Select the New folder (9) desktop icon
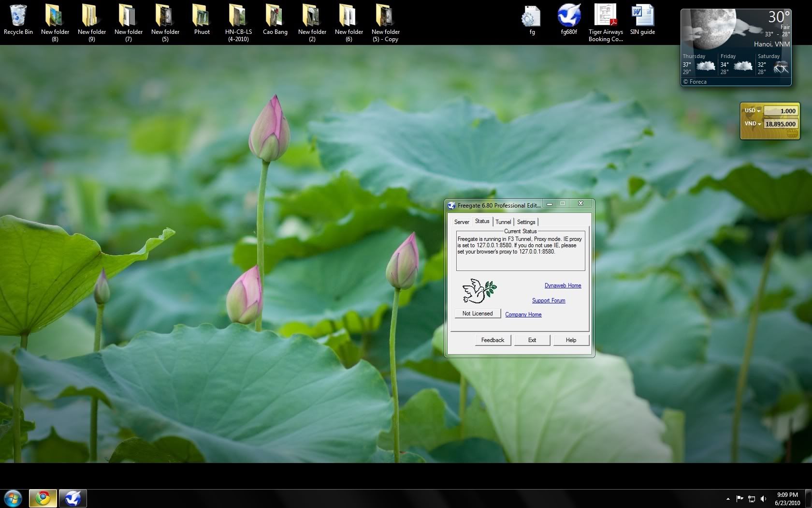The height and width of the screenshot is (508, 812). pos(92,22)
